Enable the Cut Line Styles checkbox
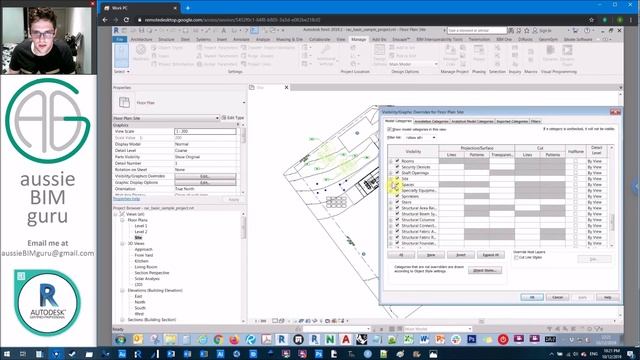Screen dimensions: 640x360 [516, 258]
